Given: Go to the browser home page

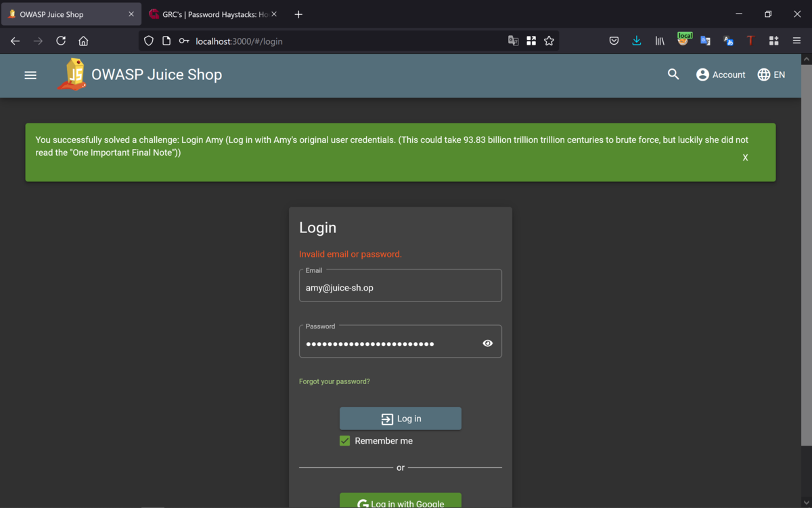Looking at the screenshot, I should (83, 41).
